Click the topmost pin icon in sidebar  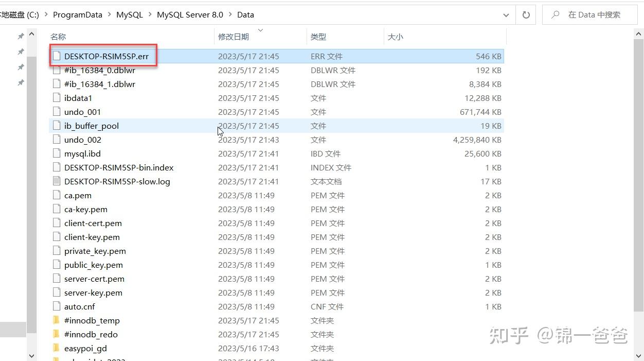[x=21, y=36]
